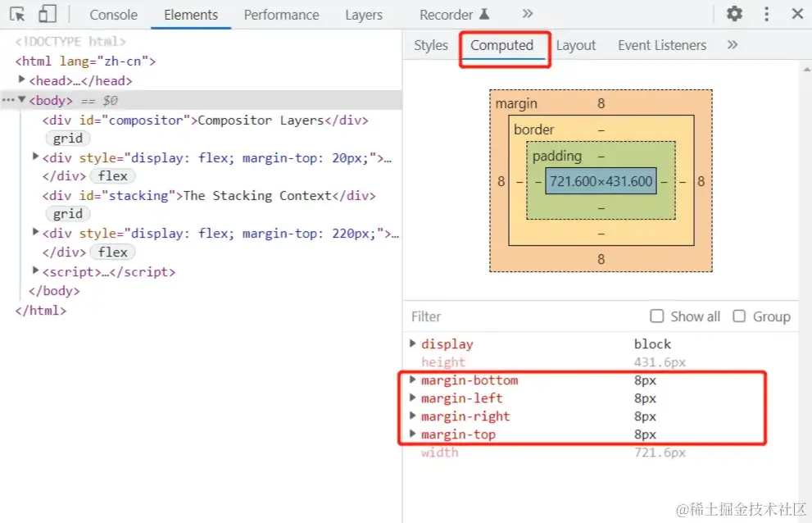Expand the margin-top computed property

(413, 434)
